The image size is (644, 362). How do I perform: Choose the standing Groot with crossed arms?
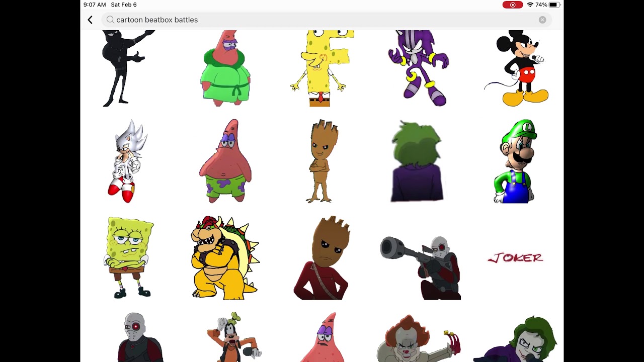click(x=322, y=161)
